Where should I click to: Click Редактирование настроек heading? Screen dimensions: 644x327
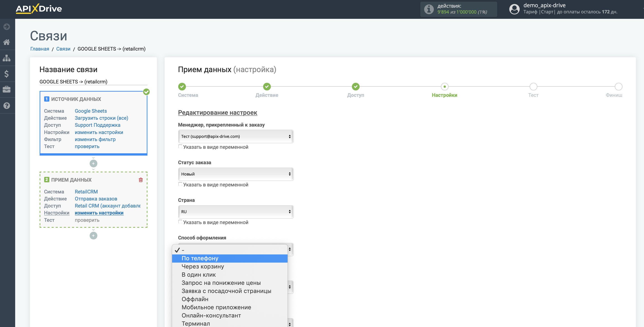[218, 113]
